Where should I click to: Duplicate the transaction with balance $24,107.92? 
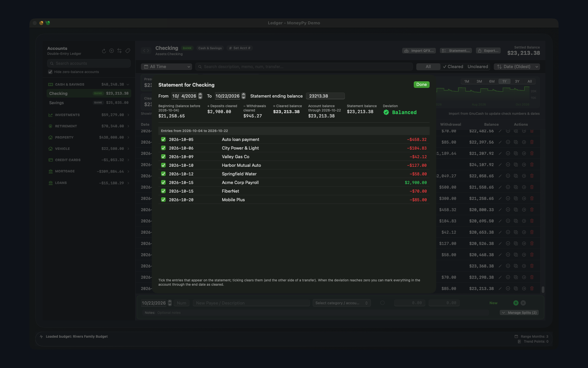pyautogui.click(x=516, y=164)
